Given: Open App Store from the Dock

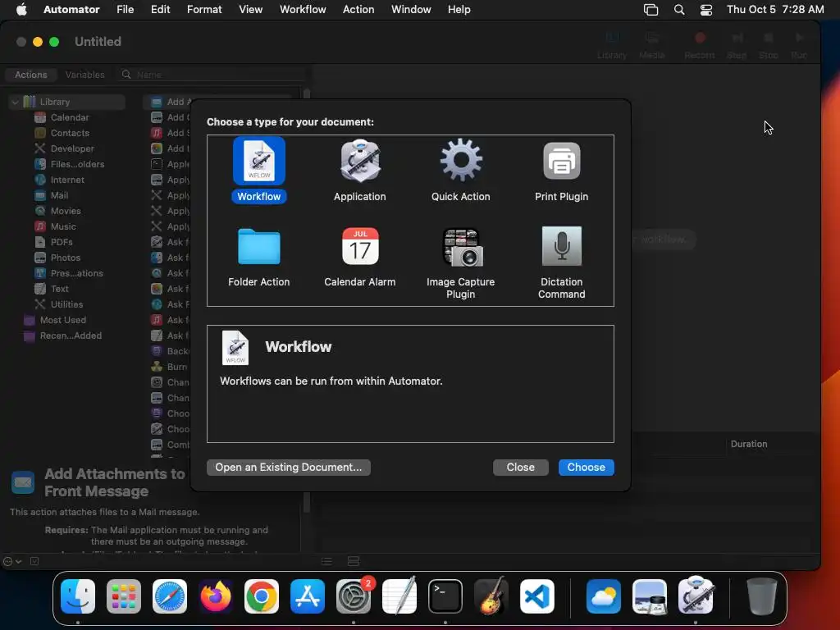Looking at the screenshot, I should pos(308,596).
